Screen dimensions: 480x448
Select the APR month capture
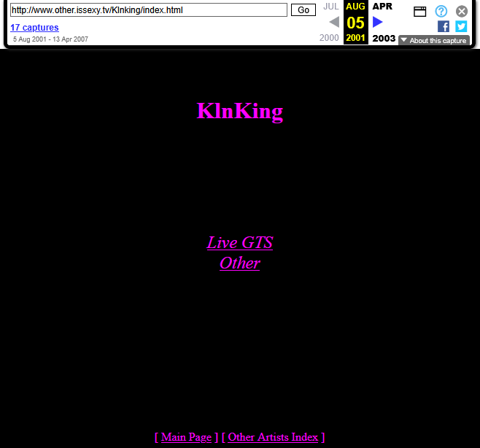(382, 7)
